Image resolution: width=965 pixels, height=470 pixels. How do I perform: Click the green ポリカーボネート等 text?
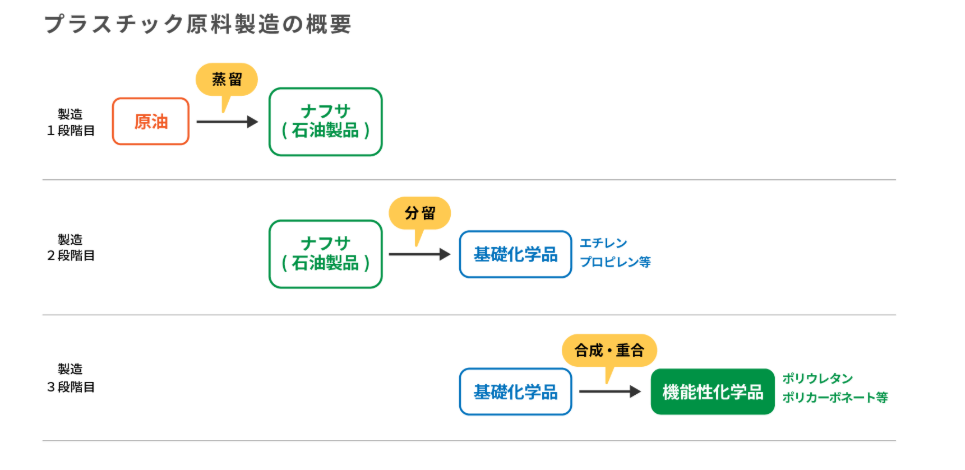(x=834, y=398)
